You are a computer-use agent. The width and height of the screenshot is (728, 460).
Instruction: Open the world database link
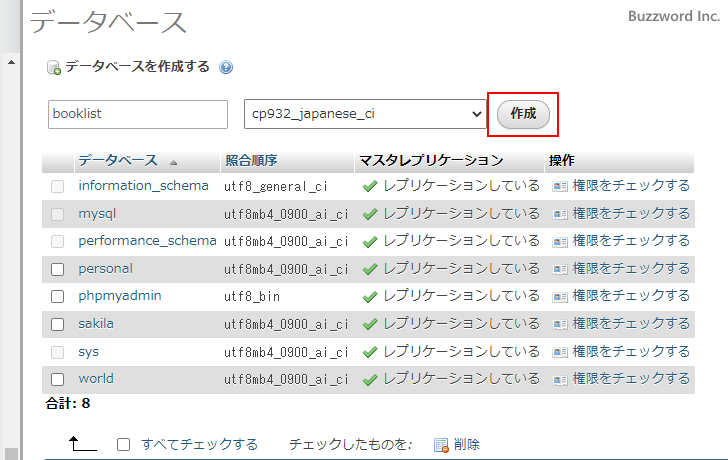(x=96, y=379)
